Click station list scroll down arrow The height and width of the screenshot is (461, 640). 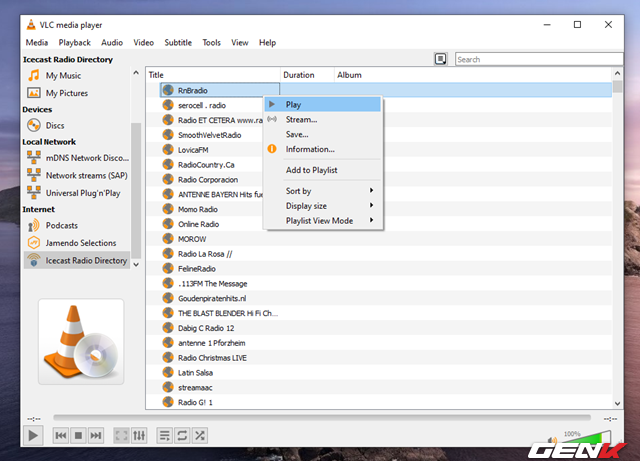coord(617,403)
